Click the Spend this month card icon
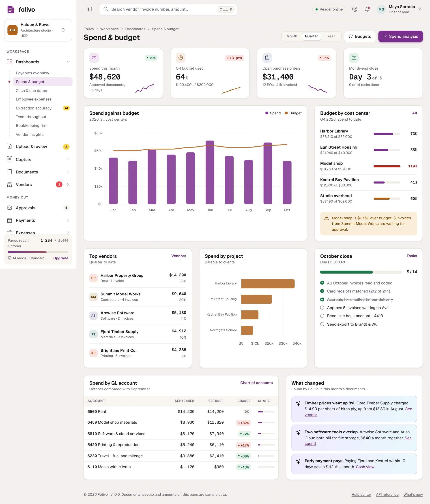The width and height of the screenshot is (430, 504). coord(94,58)
